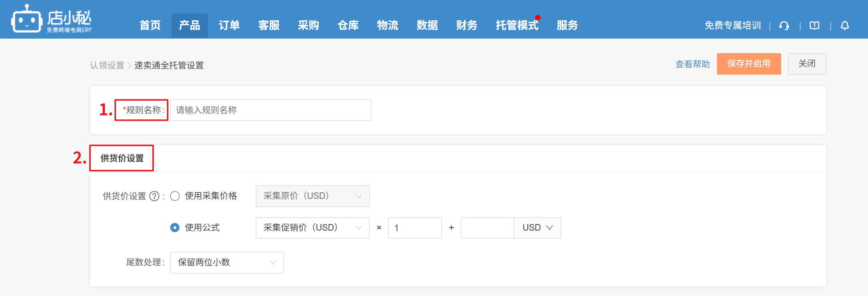Open the 托管模式 menu
This screenshot has width=868, height=296.
[517, 26]
